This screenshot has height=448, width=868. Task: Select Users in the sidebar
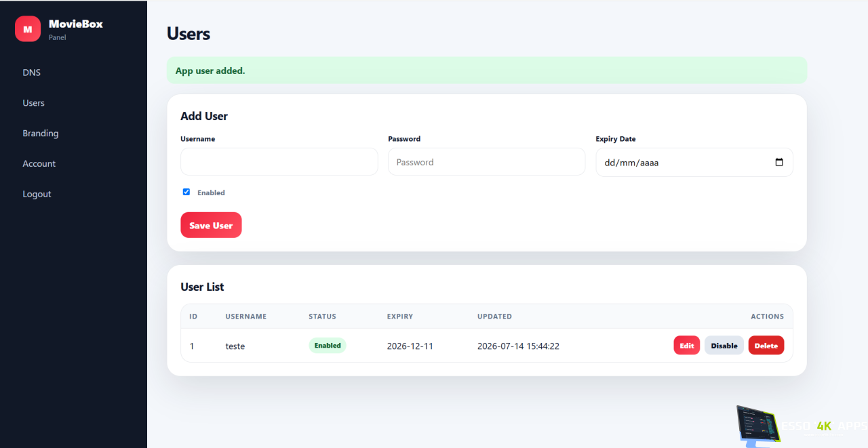[33, 103]
